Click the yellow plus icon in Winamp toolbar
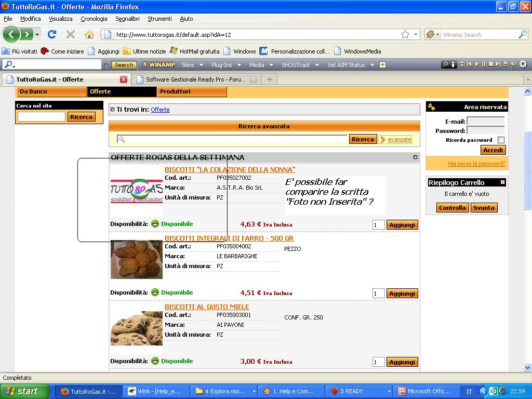The height and width of the screenshot is (399, 532). tap(382, 64)
